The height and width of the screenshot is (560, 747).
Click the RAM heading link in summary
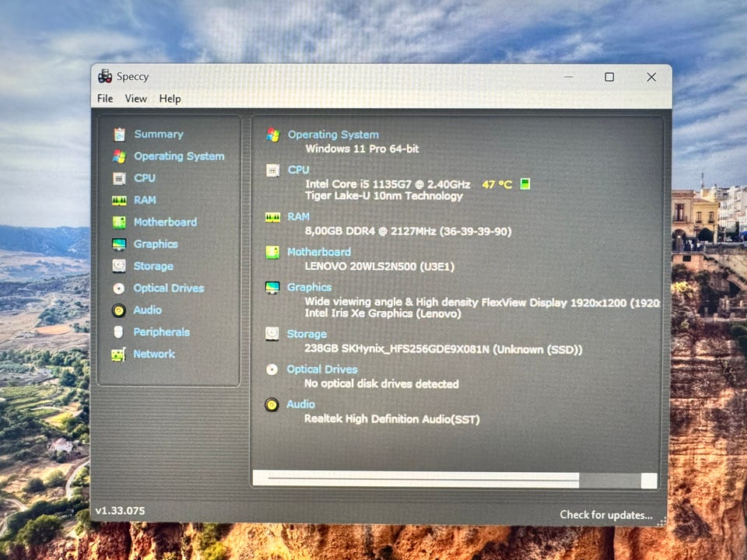[x=298, y=217]
